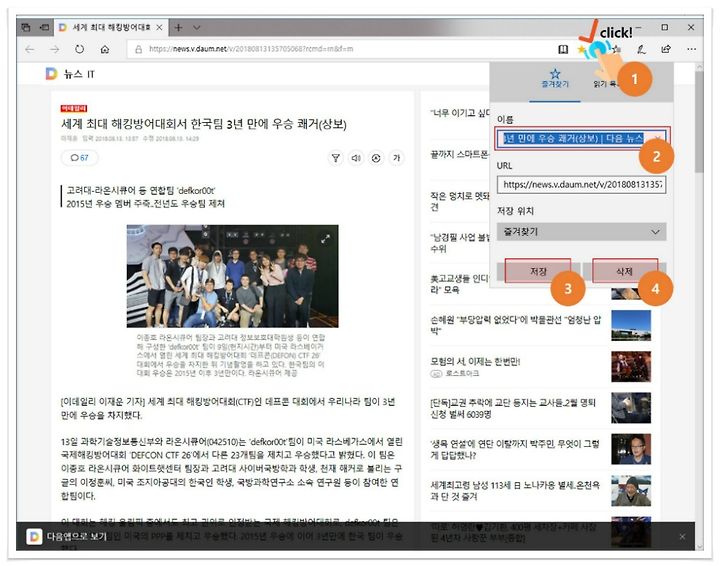
Task: Expand the team photo with arrows icon
Action: [x=326, y=239]
